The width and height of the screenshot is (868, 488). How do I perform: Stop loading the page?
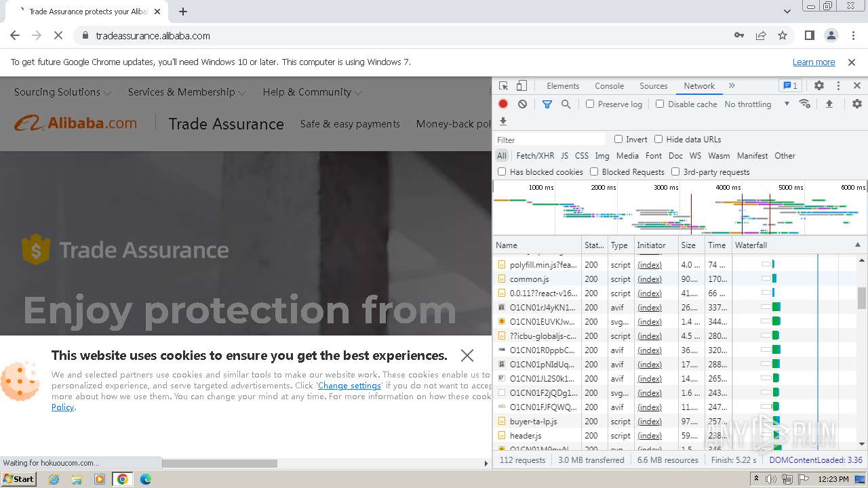pos(58,36)
